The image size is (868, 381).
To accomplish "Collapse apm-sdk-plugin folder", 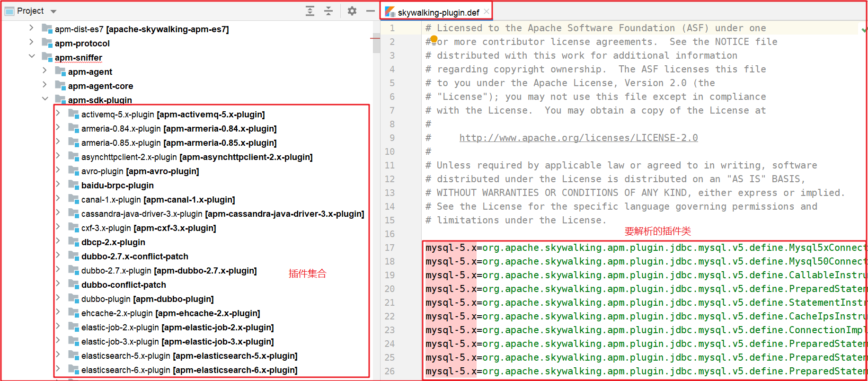I will (x=44, y=99).
